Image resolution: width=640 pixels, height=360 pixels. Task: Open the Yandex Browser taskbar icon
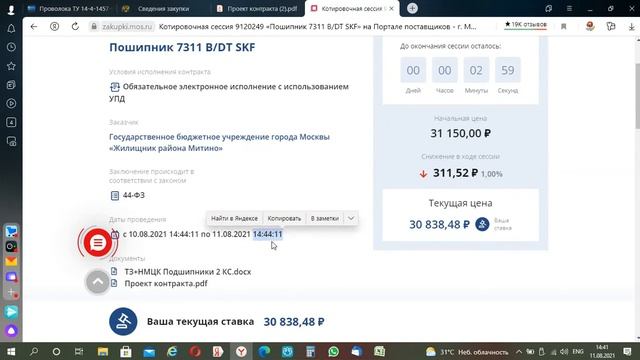241,351
